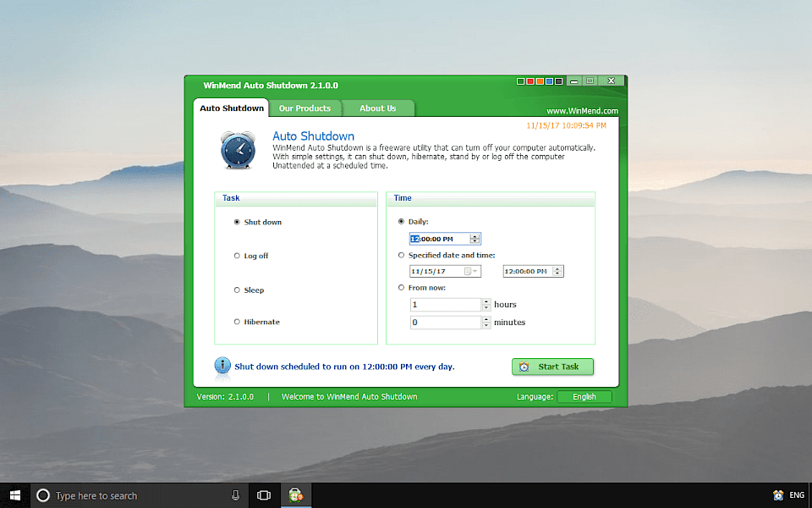Select the Shut down task option

258,222
